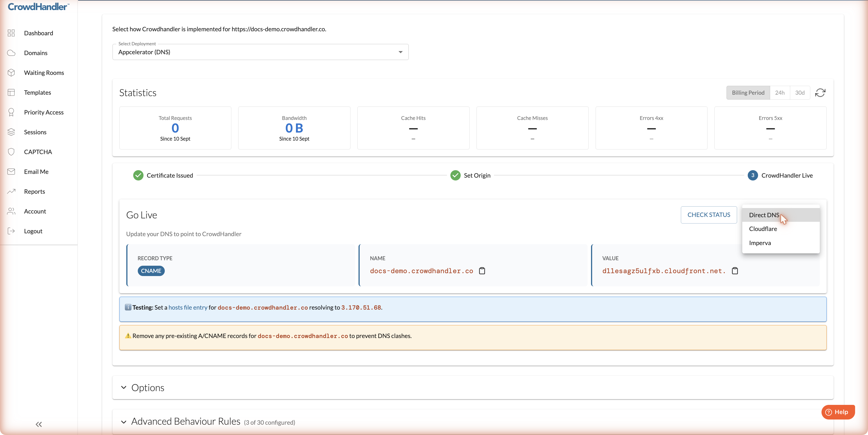Click the Account people icon
868x435 pixels.
coord(11,211)
